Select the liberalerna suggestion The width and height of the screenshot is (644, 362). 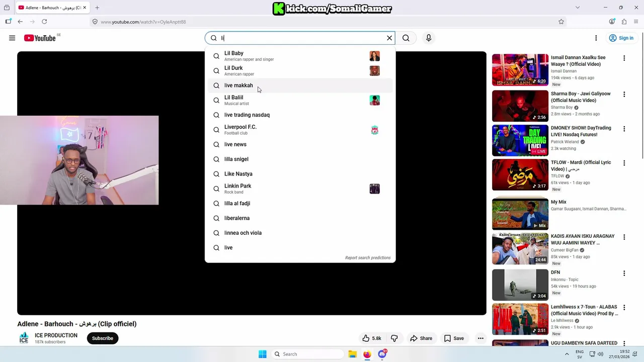point(300,218)
